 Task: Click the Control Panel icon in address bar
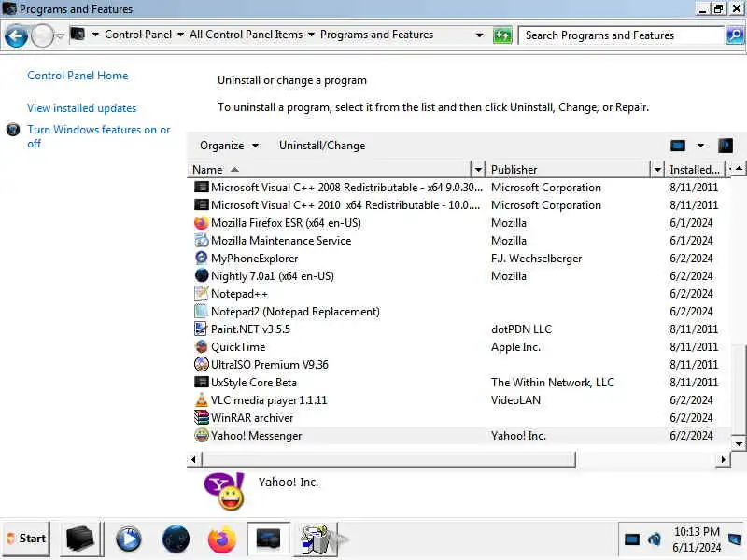78,35
